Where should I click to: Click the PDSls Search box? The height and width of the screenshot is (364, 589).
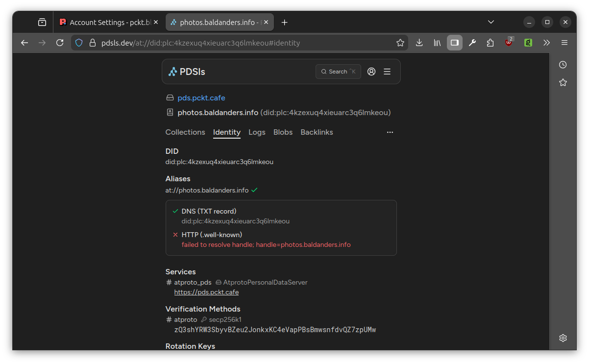point(338,72)
